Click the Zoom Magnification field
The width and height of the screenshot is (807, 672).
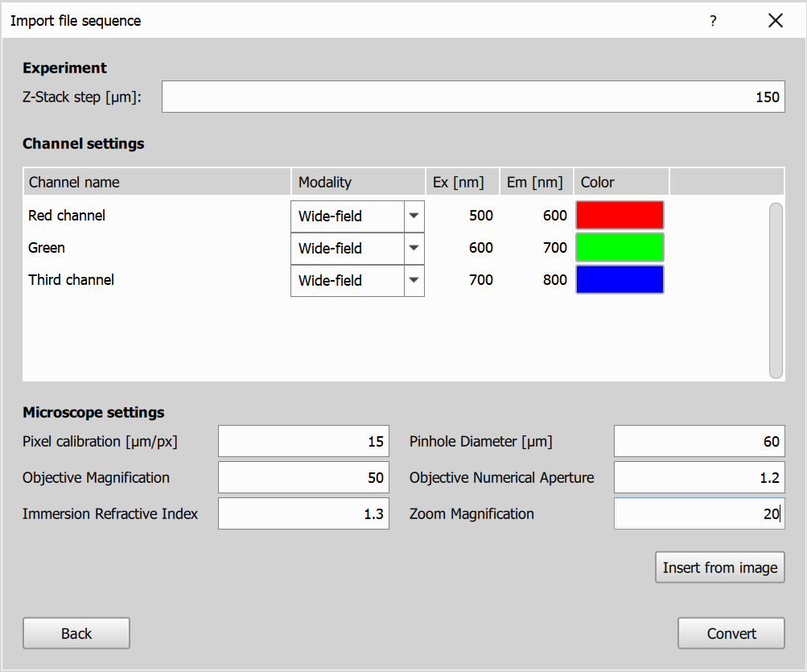click(698, 513)
